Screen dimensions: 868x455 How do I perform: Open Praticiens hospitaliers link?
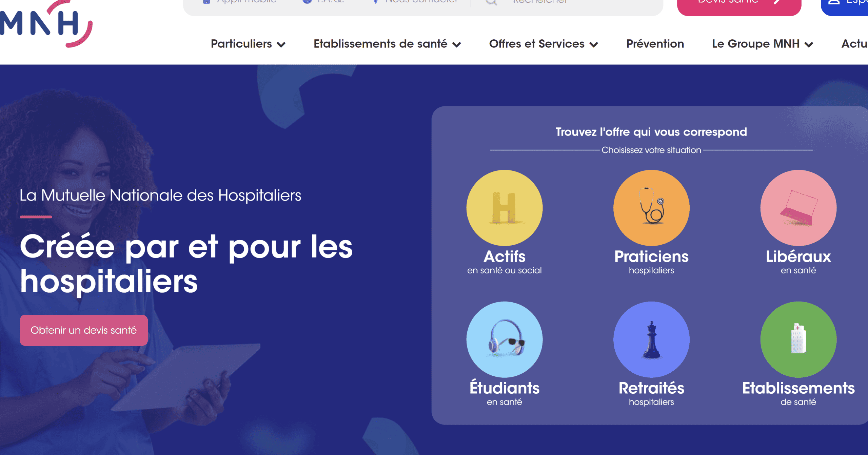coord(651,262)
